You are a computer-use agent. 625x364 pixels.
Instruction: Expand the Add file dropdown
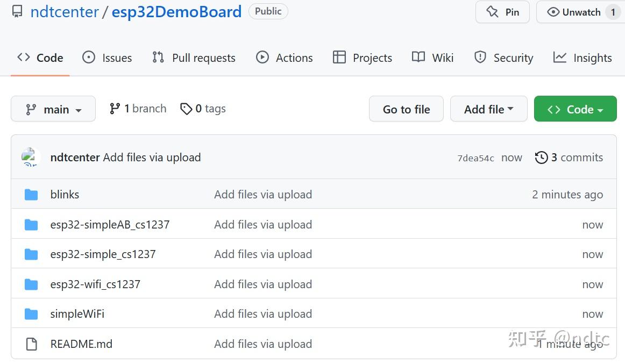coord(488,109)
